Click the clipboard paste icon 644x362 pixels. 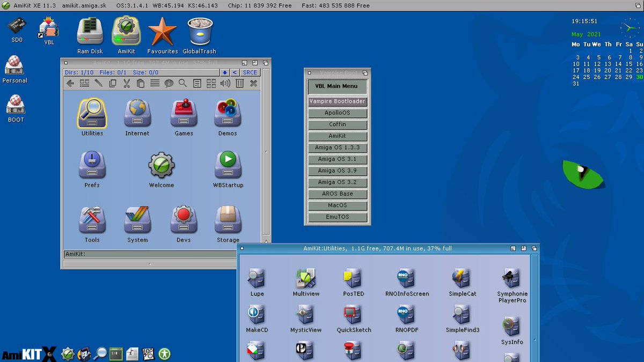pos(141,83)
